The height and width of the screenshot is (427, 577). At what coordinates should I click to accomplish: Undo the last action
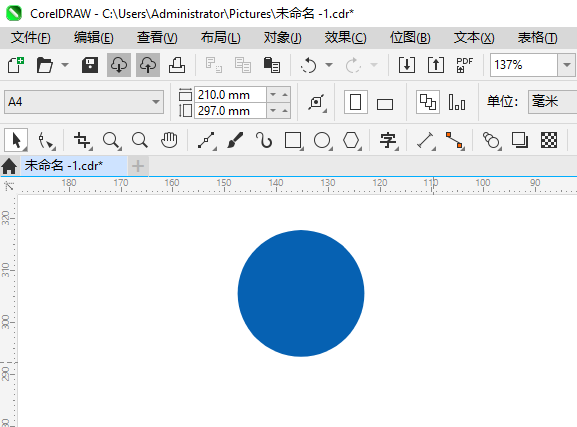[x=308, y=66]
